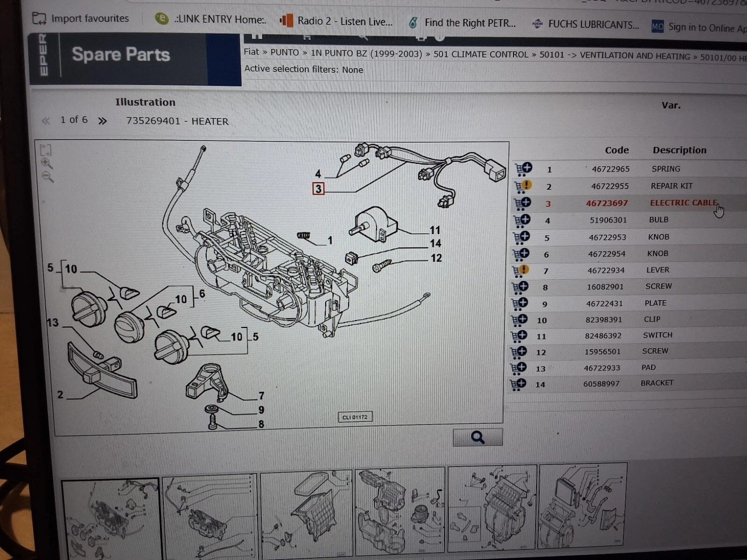Screen dimensions: 747x560
Task: Open Import favourites bookmark
Action: pyautogui.click(x=80, y=19)
